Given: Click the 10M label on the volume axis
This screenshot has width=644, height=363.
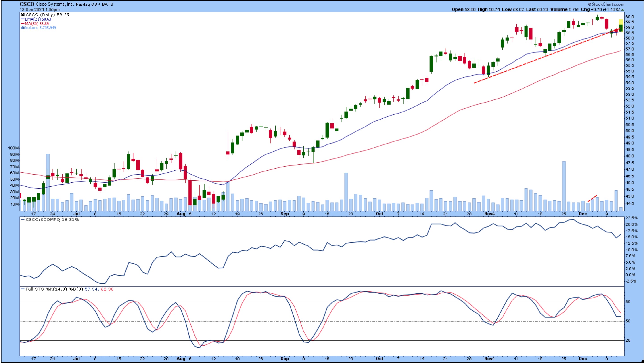Looking at the screenshot, I should 15,204.
